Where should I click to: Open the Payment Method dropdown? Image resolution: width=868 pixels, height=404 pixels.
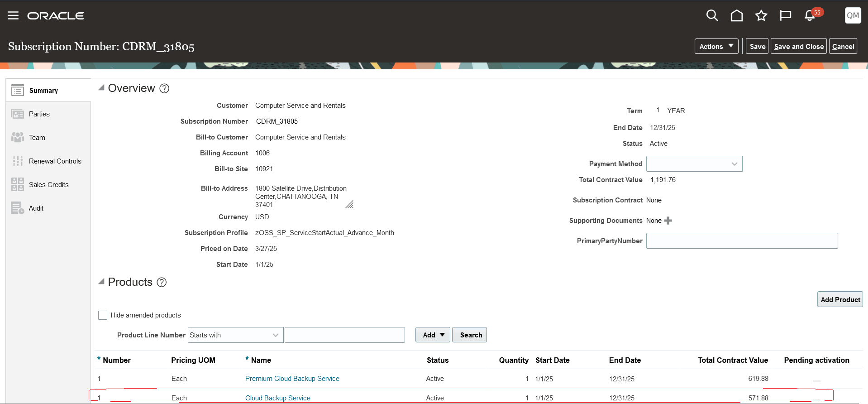pyautogui.click(x=694, y=164)
